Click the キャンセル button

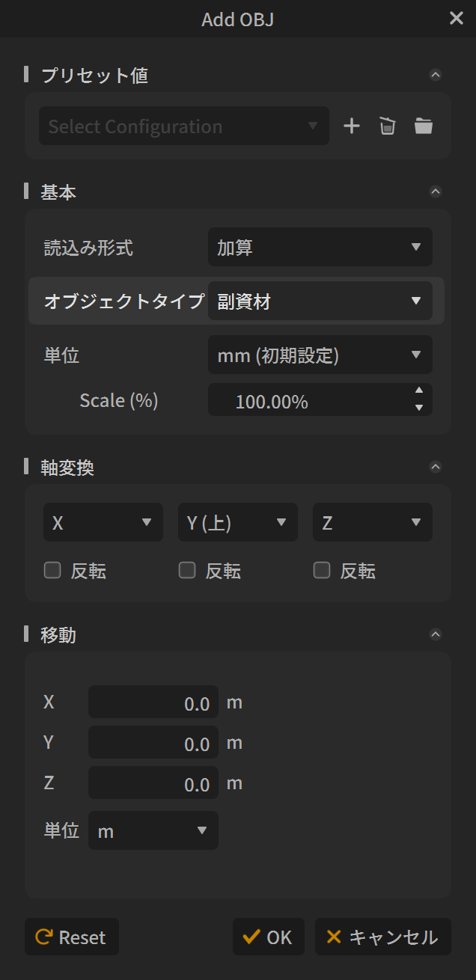(x=382, y=937)
